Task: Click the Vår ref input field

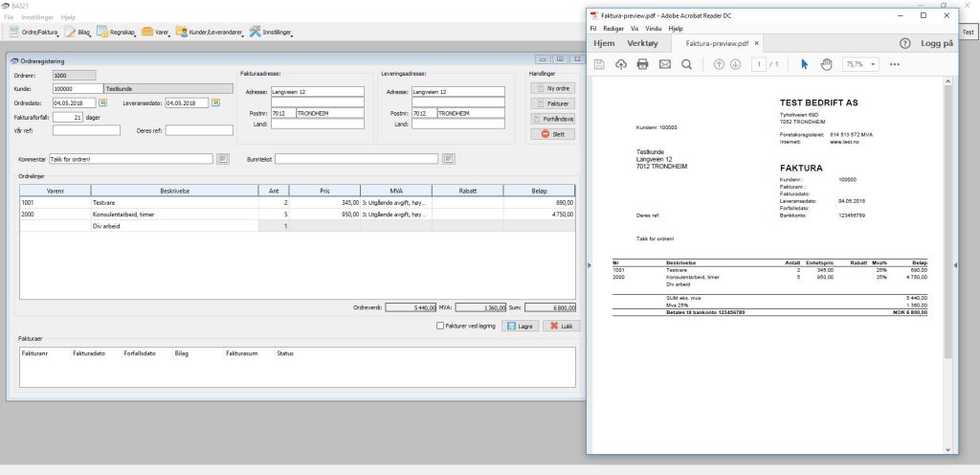Action: (x=86, y=130)
